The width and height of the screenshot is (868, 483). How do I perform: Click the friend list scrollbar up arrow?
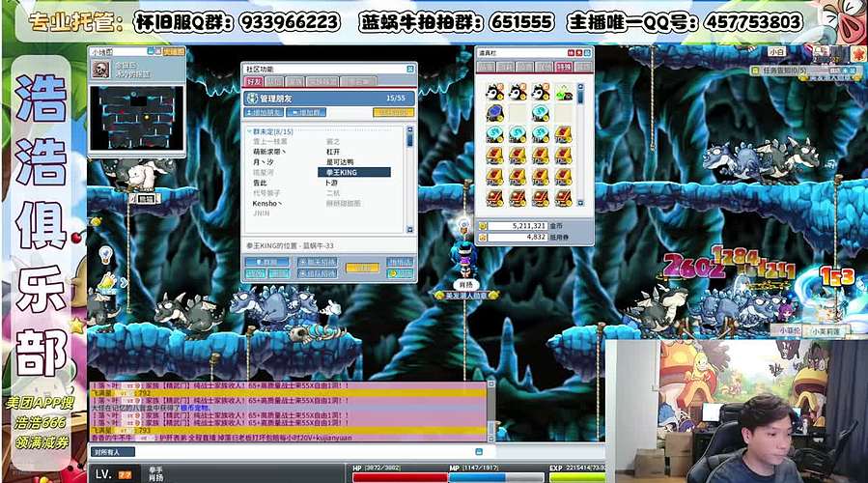[x=409, y=129]
